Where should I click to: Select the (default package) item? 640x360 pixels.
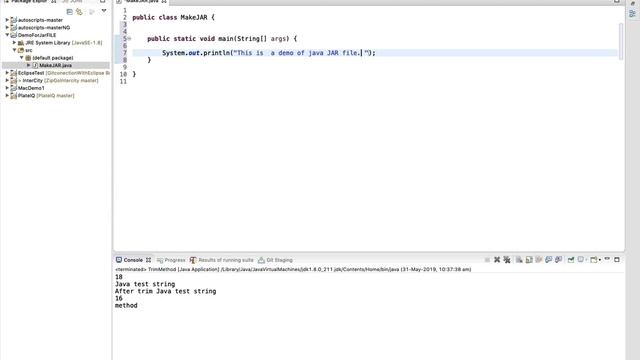click(x=53, y=58)
